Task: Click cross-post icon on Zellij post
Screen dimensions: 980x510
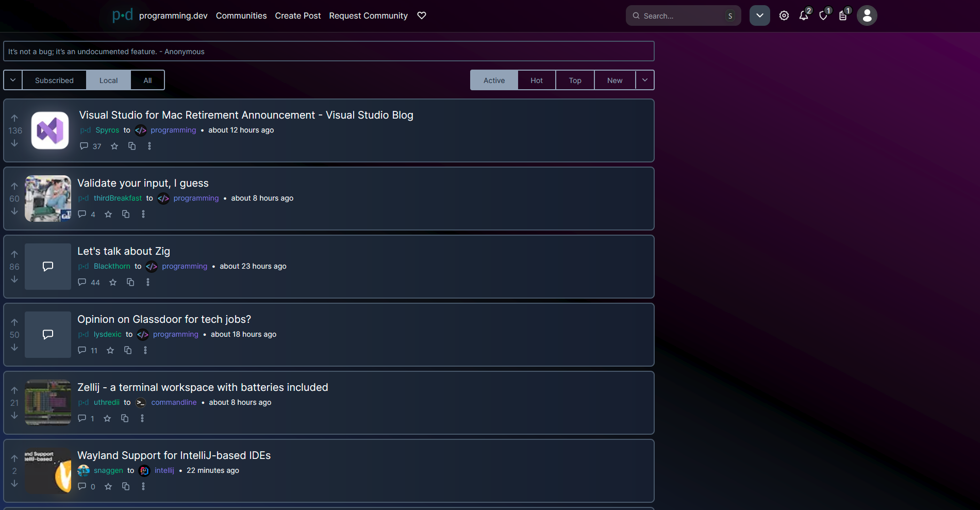Action: (125, 419)
